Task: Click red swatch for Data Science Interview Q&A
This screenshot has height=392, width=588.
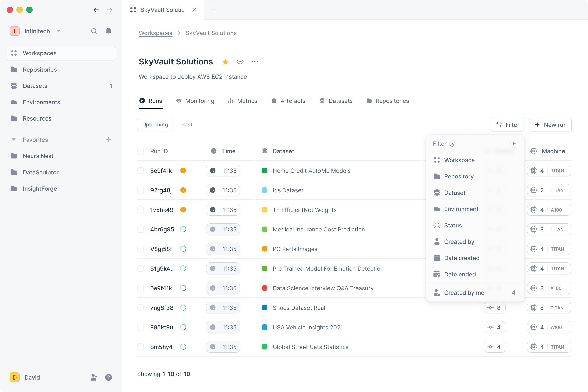Action: pyautogui.click(x=264, y=288)
